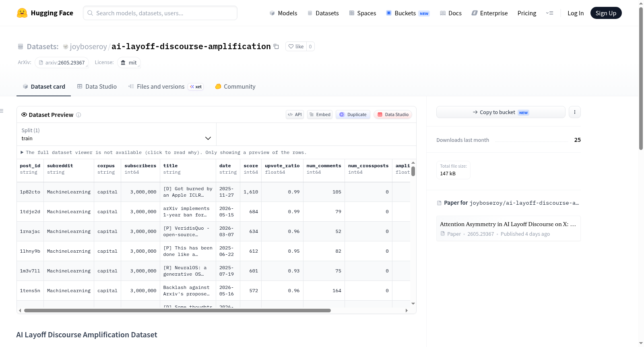This screenshot has height=347, width=644.
Task: Switch to the Data Studio tab
Action: pos(97,87)
